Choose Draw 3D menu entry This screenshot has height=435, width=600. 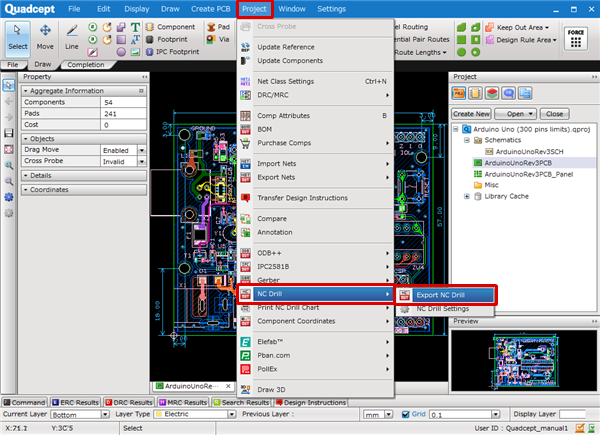[315, 389]
